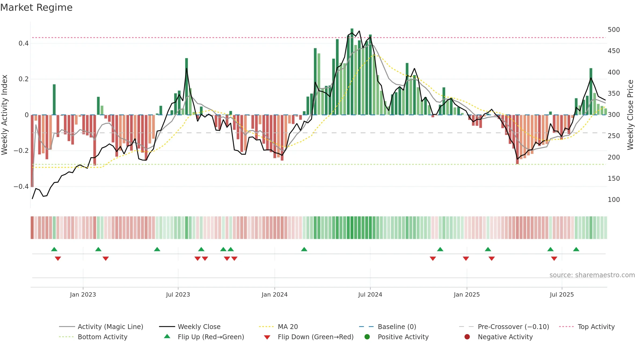
Task: Click the gray Magic Line legend swatch
Action: click(x=67, y=327)
